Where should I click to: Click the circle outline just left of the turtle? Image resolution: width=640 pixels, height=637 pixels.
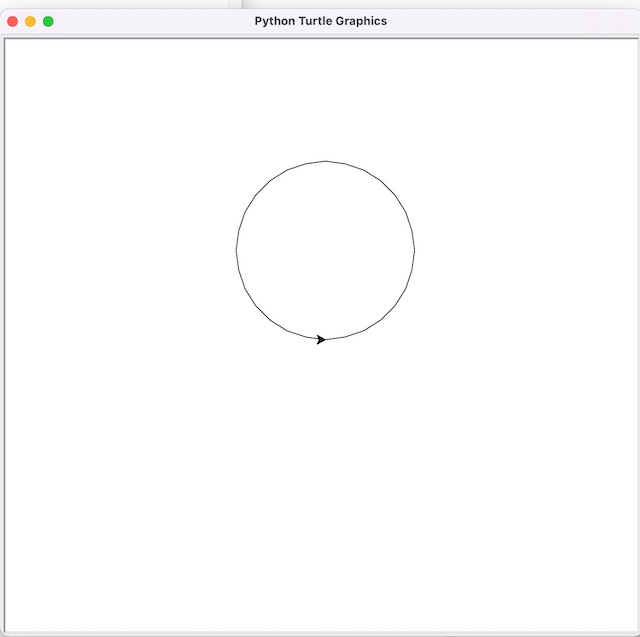coord(300,335)
